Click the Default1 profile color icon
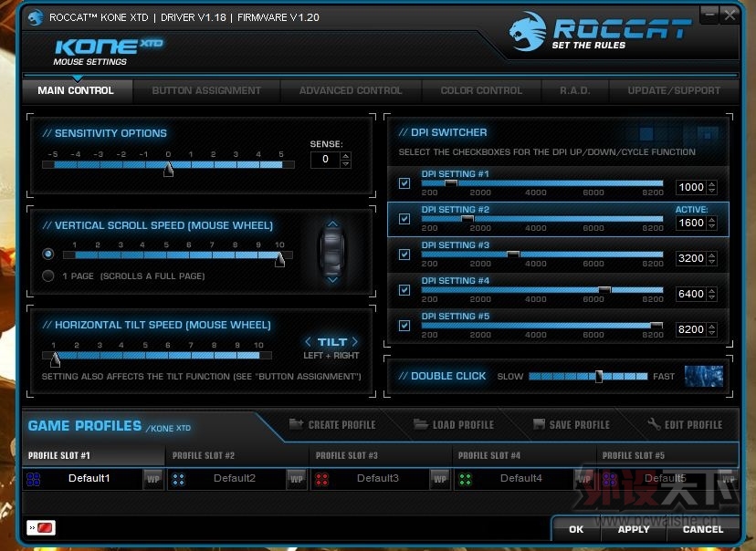 (33, 479)
